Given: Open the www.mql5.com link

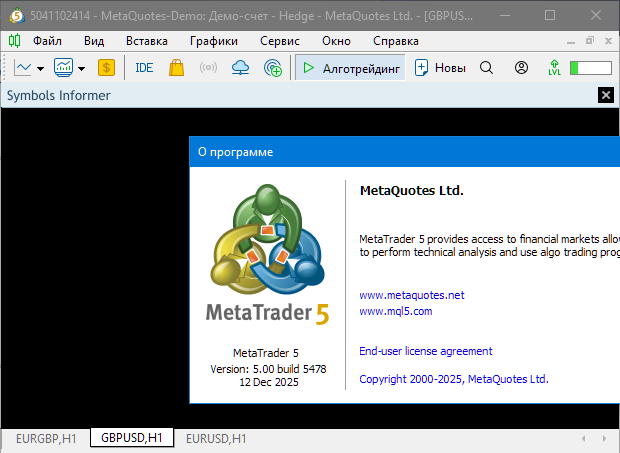Looking at the screenshot, I should pos(396,311).
